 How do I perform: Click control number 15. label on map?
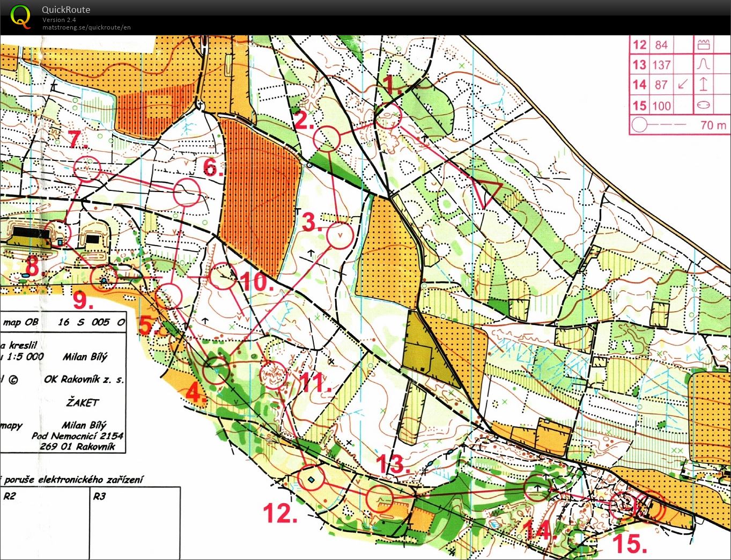point(629,543)
